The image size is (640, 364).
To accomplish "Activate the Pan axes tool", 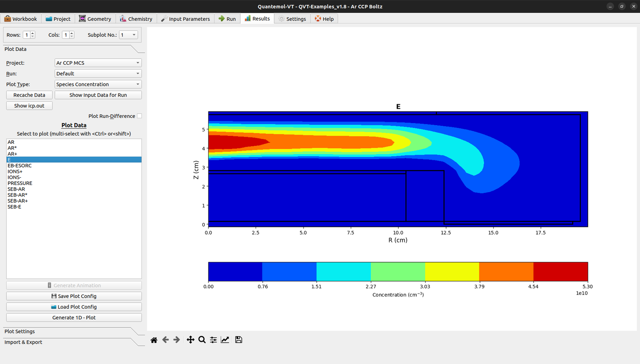I will 190,340.
